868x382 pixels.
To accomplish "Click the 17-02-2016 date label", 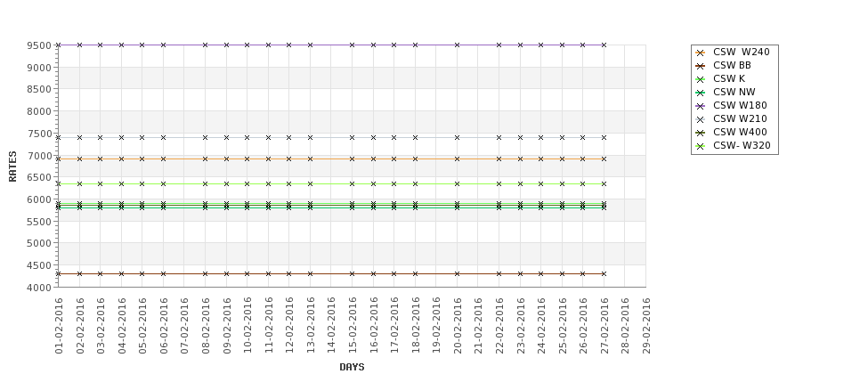I will click(x=394, y=326).
